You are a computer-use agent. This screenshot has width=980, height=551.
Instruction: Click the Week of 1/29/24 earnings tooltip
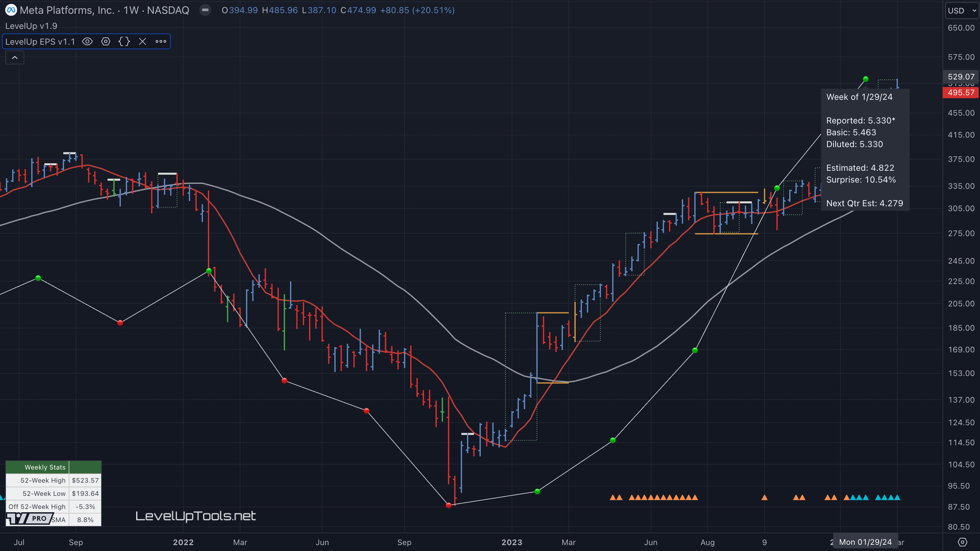click(859, 97)
